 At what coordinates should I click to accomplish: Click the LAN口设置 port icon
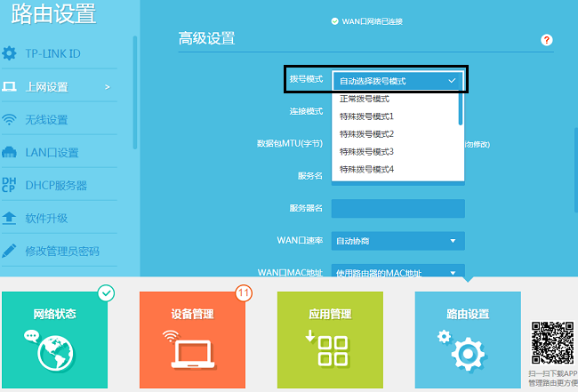point(10,153)
